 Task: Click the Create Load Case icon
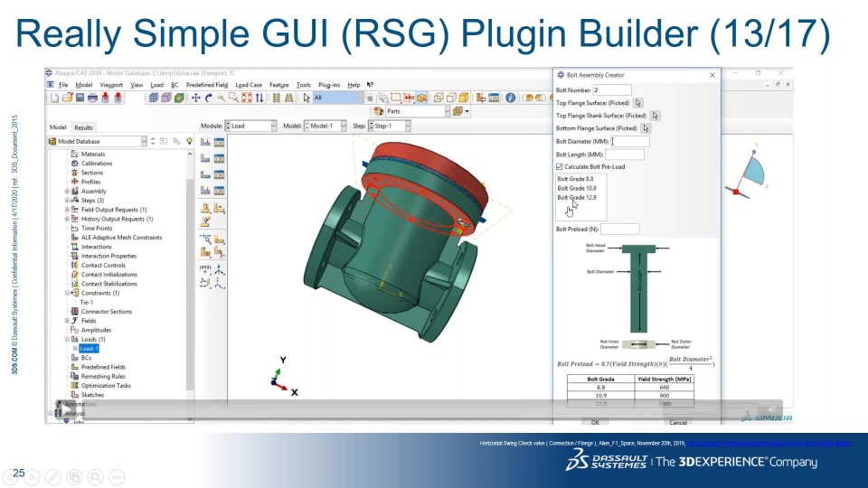point(205,191)
